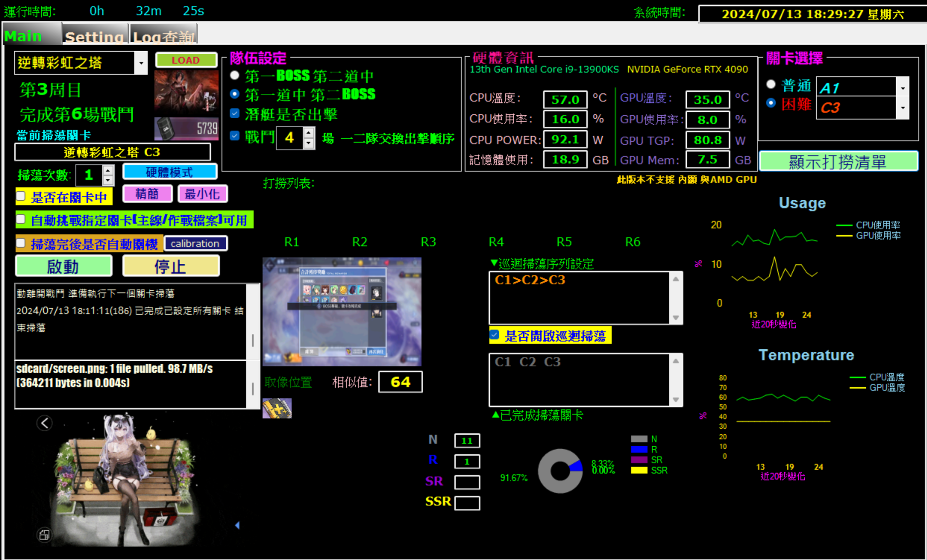Image resolution: width=927 pixels, height=560 pixels.
Task: Click the blue R legend color swatch
Action: click(639, 450)
